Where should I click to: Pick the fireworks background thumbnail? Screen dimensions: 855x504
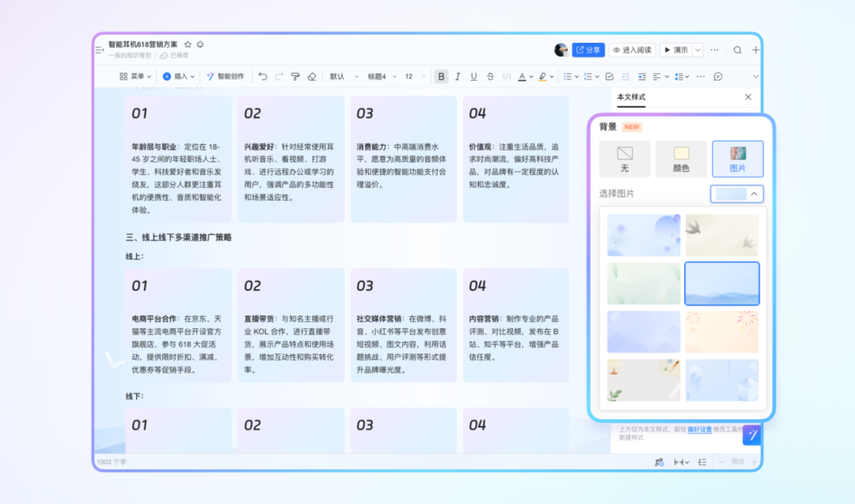(x=721, y=332)
